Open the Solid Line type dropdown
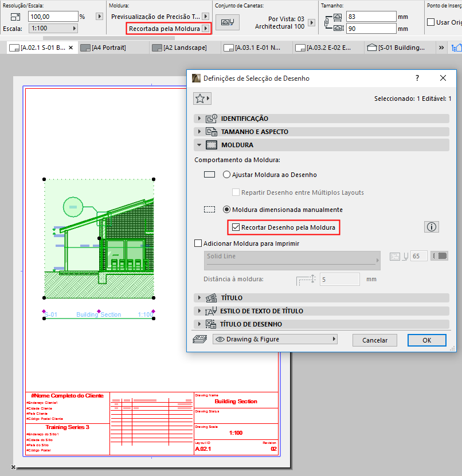The height and width of the screenshot is (476, 462). [292, 261]
